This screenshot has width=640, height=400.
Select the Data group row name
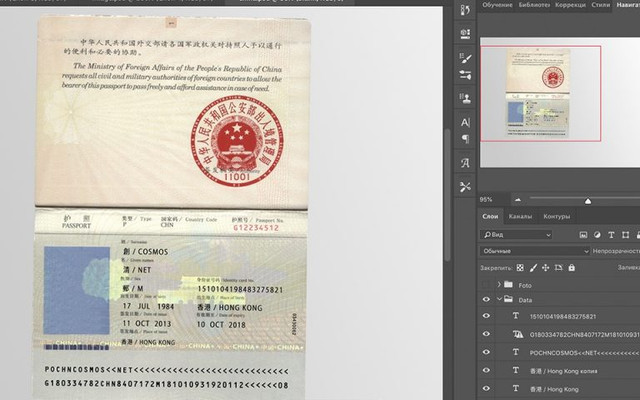525,300
